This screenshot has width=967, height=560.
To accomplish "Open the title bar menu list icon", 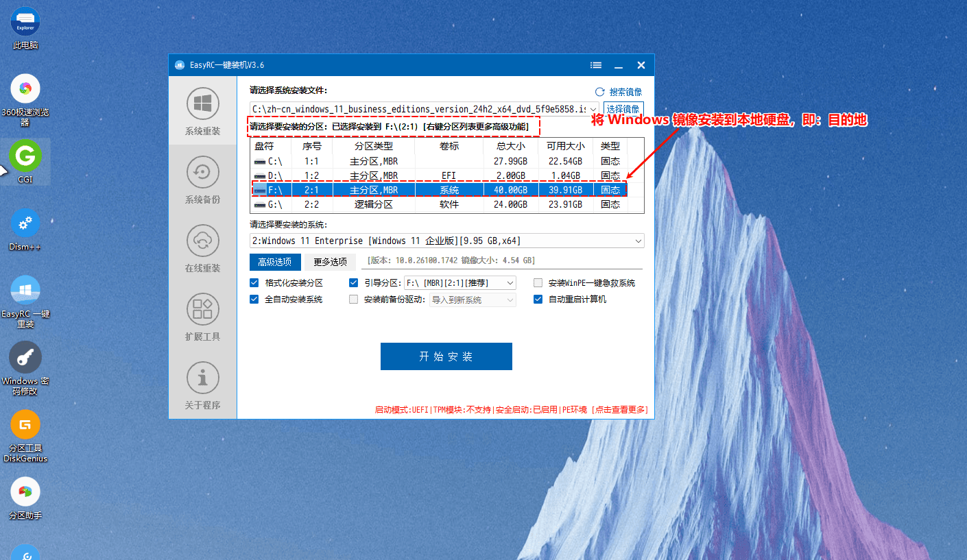I will pos(596,65).
